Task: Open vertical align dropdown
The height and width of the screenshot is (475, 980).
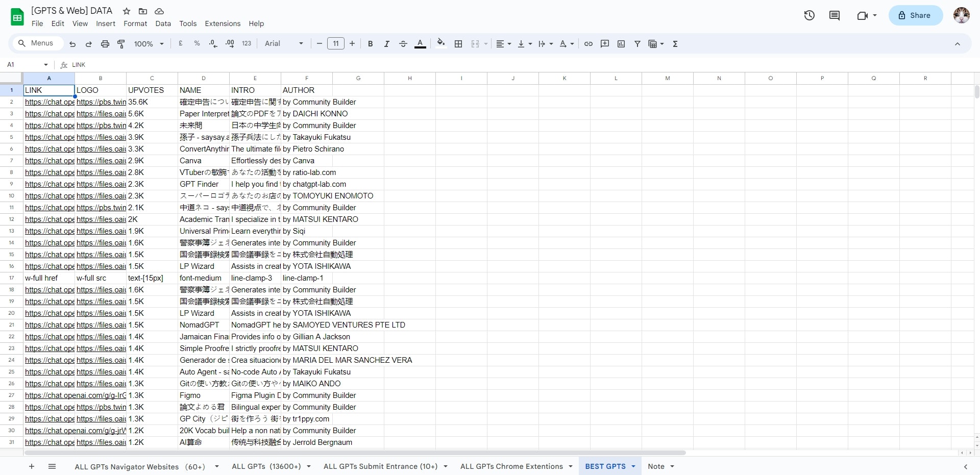Action: (x=525, y=44)
